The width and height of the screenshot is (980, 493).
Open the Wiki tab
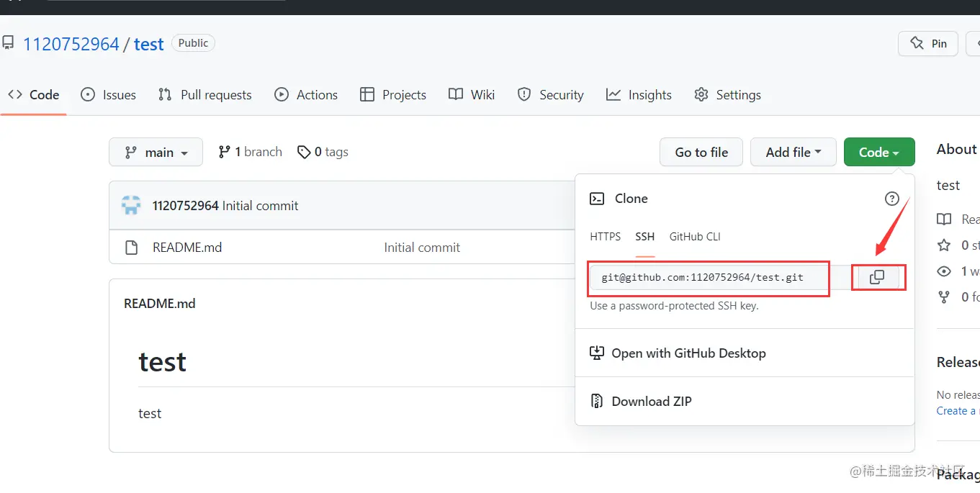click(472, 94)
